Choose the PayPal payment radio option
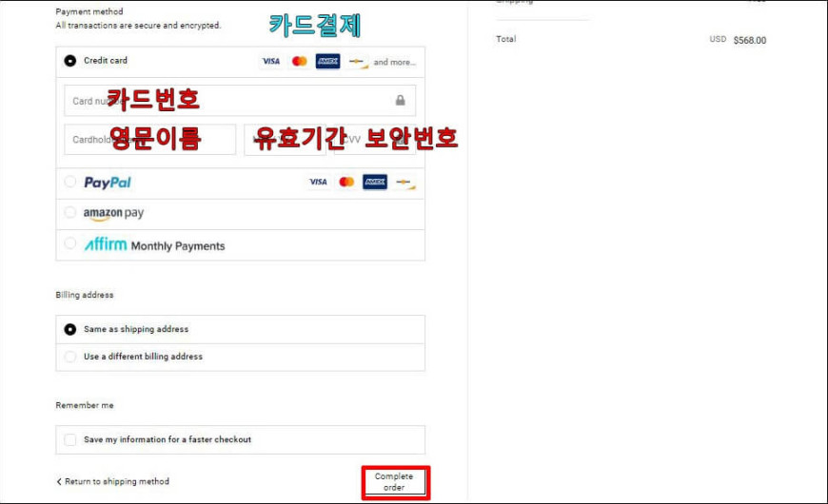 69,182
